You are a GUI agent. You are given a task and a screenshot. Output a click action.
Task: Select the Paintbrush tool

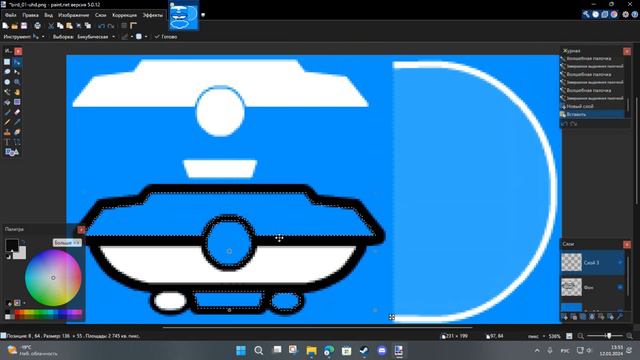click(7, 112)
